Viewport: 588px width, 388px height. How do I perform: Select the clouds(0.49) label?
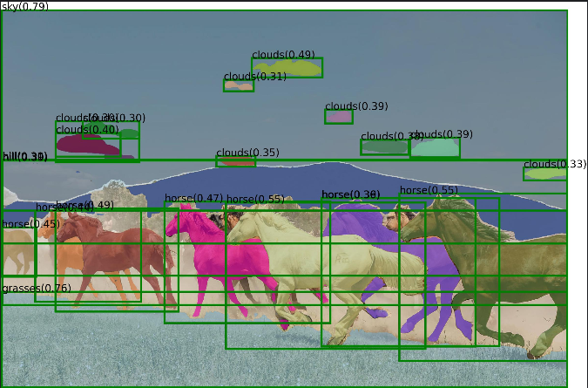click(x=283, y=54)
